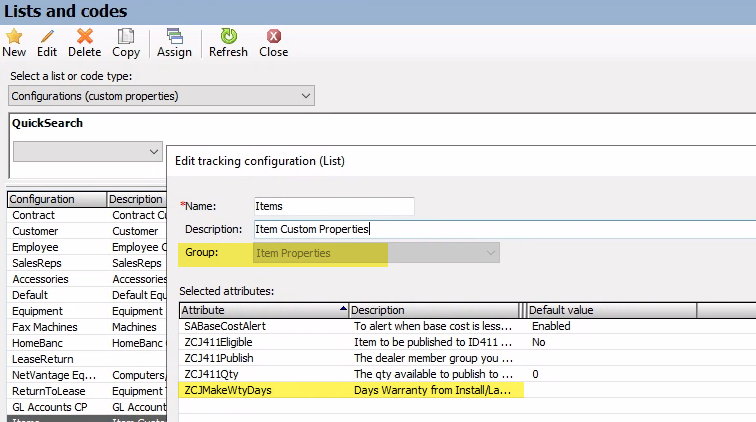Image resolution: width=756 pixels, height=422 pixels.
Task: Click the Edit pencil icon
Action: point(47,36)
